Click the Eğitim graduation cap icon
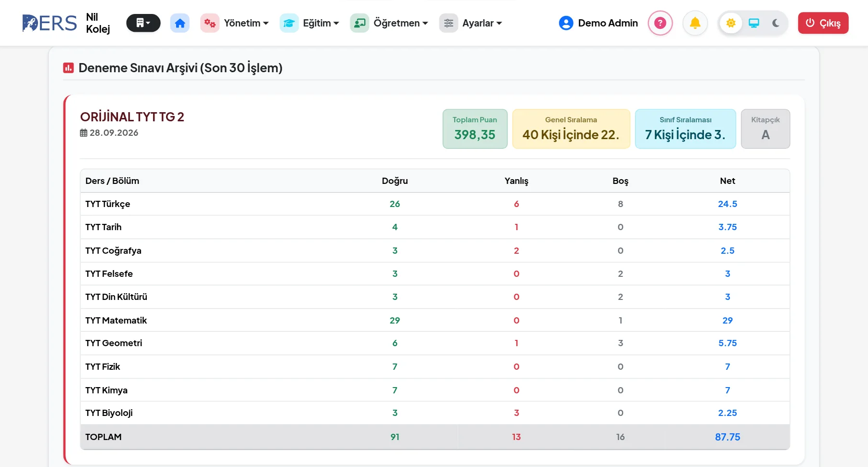Screen dimensions: 868x467 tap(289, 23)
